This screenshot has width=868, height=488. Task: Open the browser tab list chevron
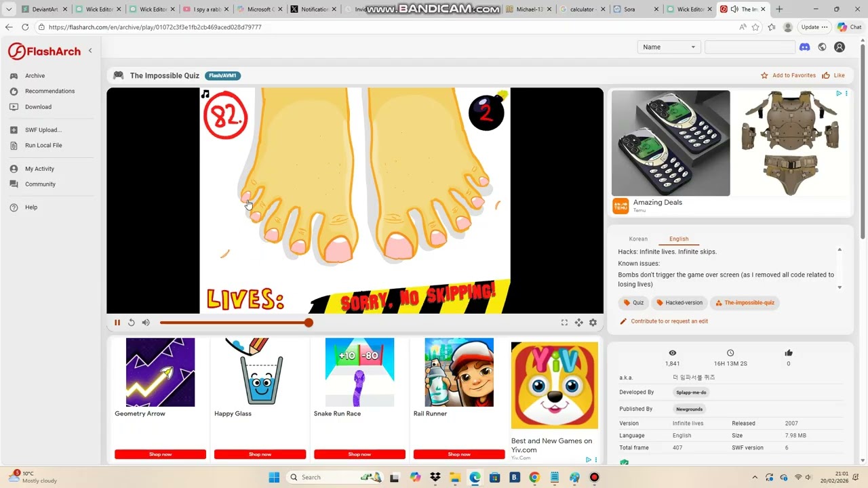[9, 9]
